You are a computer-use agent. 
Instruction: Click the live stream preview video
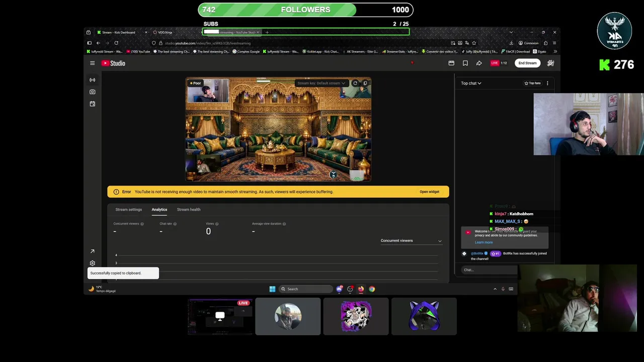click(278, 129)
